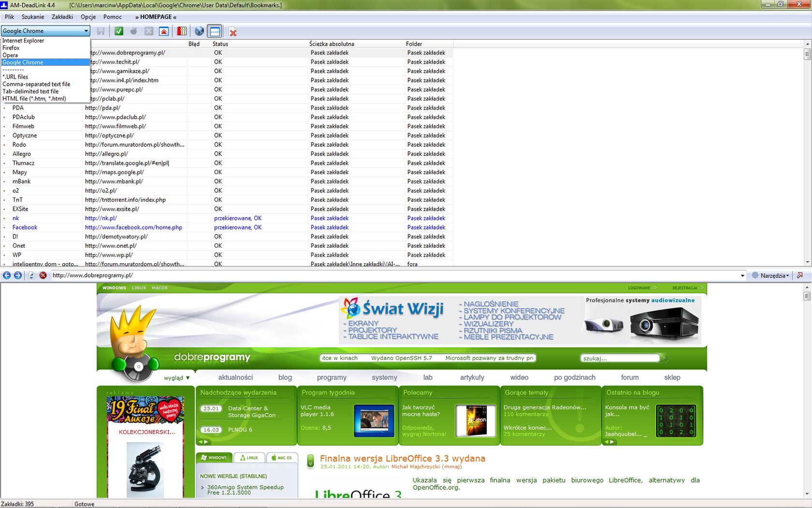This screenshot has height=508, width=812.
Task: Click the szukaj... search field on page
Action: click(620, 358)
